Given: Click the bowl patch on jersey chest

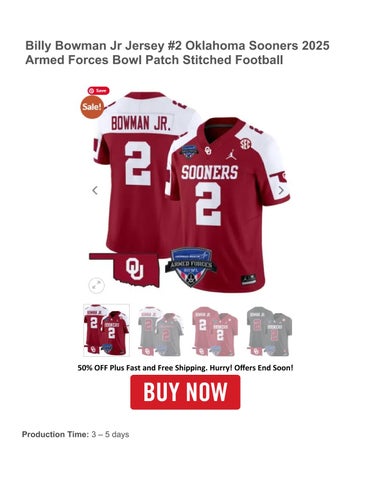Looking at the screenshot, I should (189, 152).
